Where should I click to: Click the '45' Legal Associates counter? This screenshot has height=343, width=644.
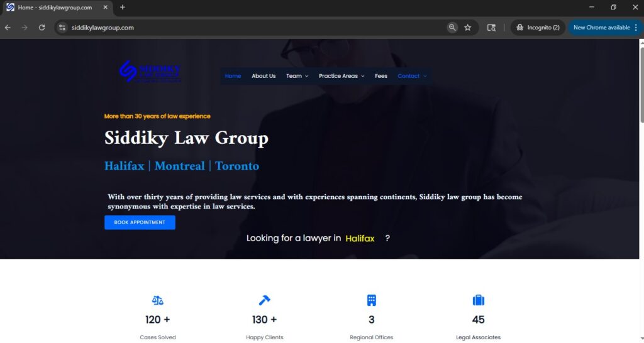[478, 320]
